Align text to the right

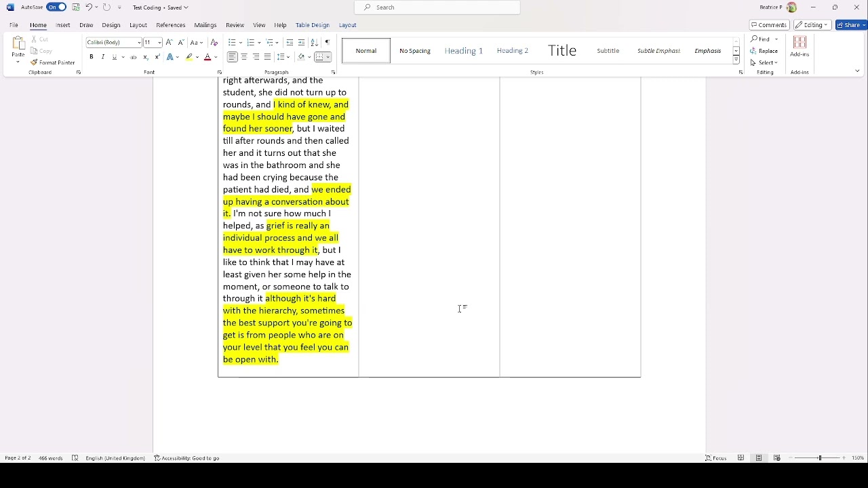256,58
